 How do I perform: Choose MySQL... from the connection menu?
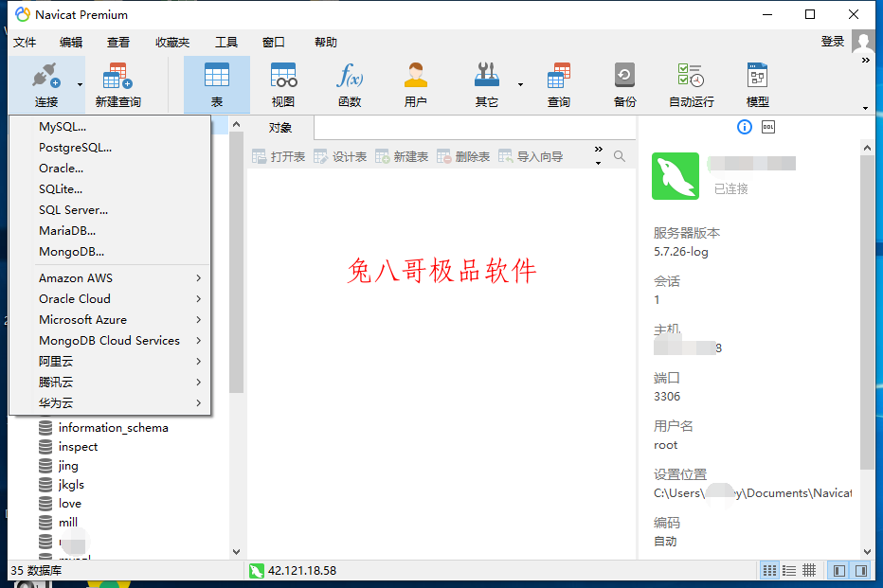point(110,127)
